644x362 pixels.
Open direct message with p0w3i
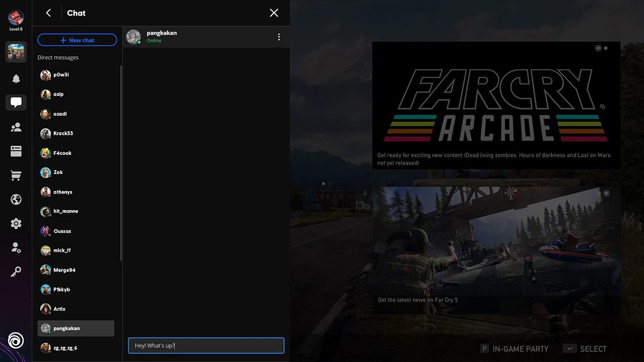click(61, 75)
